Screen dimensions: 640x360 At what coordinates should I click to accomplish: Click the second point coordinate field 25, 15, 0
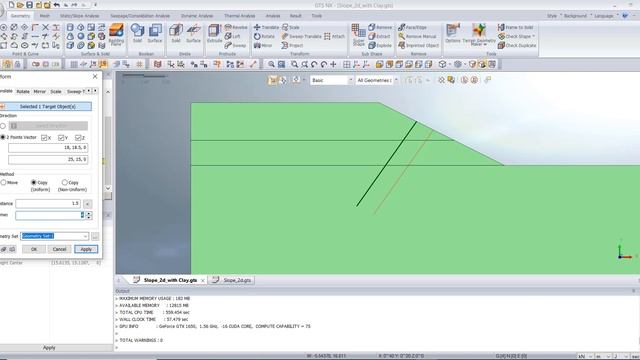(48, 160)
